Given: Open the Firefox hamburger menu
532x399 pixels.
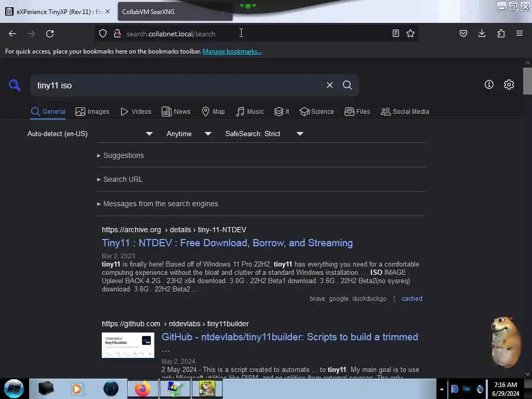Looking at the screenshot, I should 520,33.
